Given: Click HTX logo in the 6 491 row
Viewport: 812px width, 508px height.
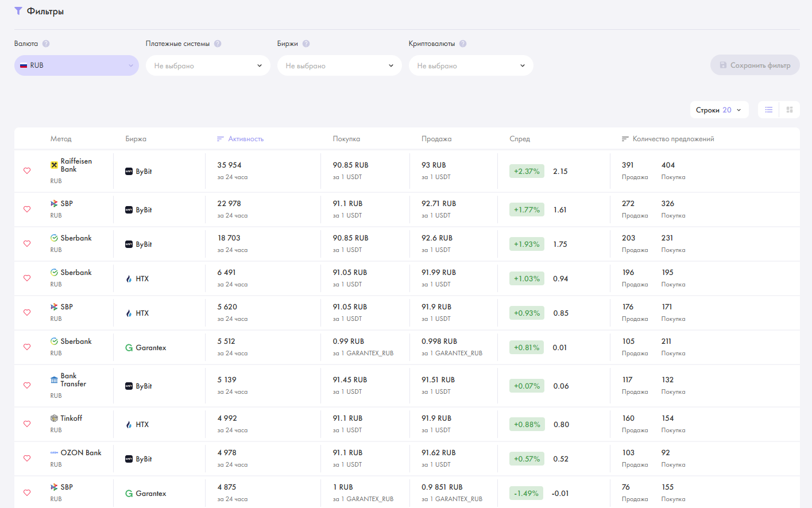Looking at the screenshot, I should (129, 279).
